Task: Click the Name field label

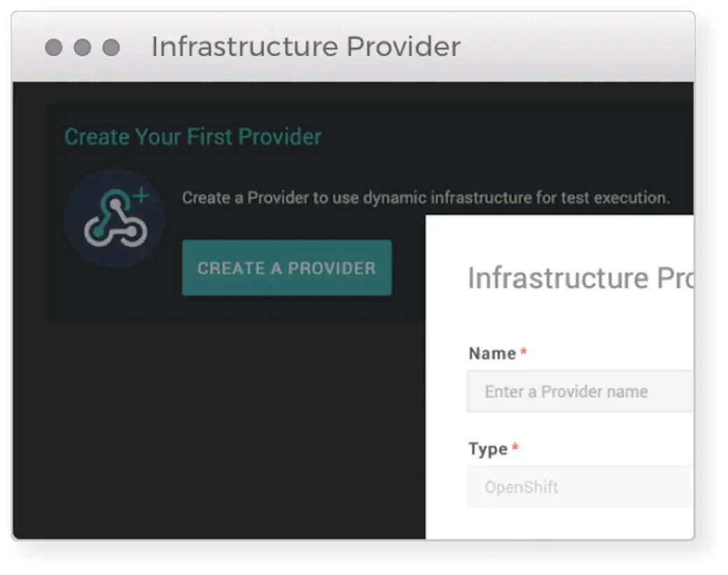Action: [492, 354]
